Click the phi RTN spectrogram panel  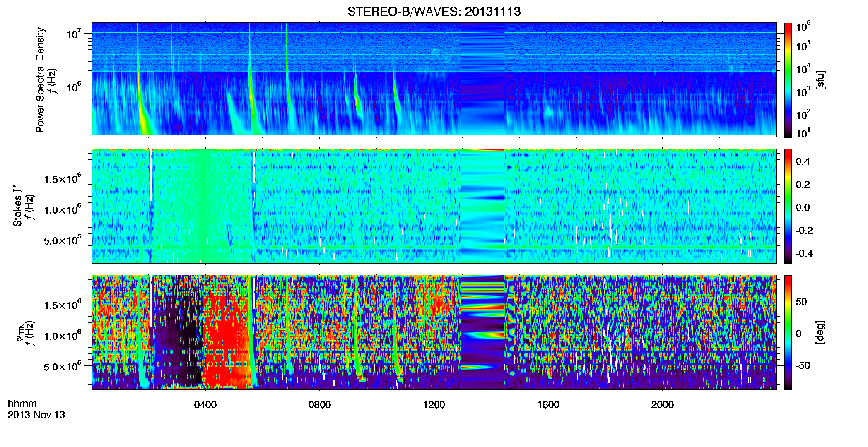pyautogui.click(x=434, y=332)
